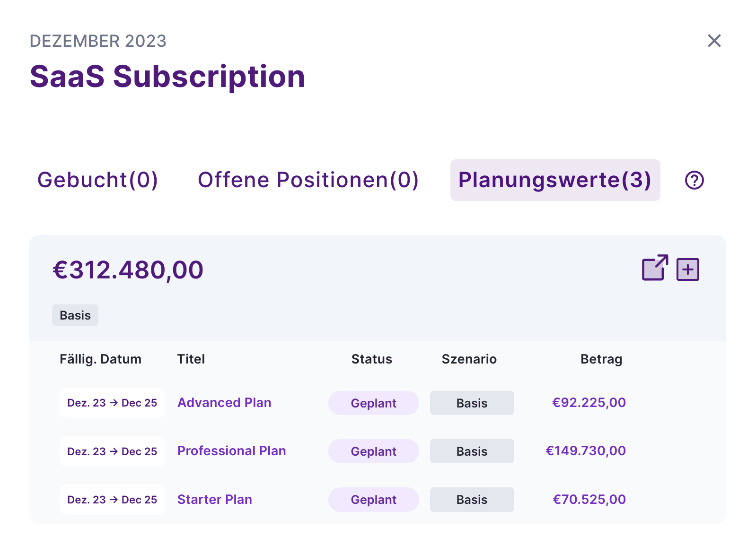Select the Planungswerte(3) tab

(554, 180)
